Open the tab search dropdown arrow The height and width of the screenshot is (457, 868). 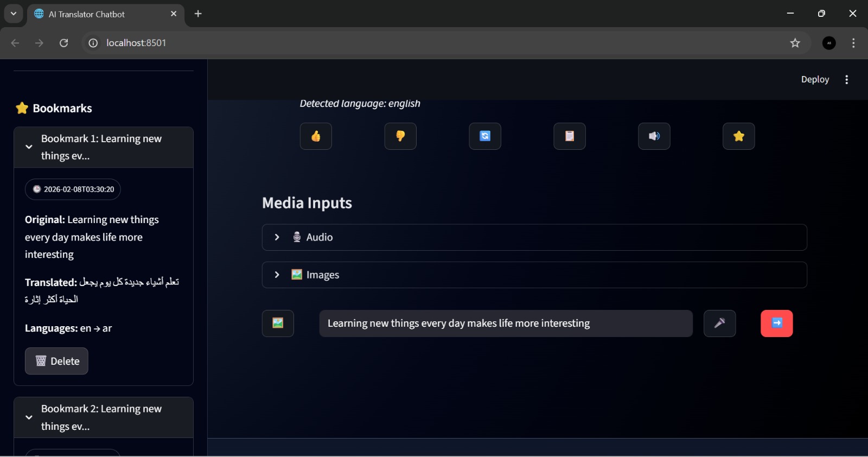tap(14, 14)
